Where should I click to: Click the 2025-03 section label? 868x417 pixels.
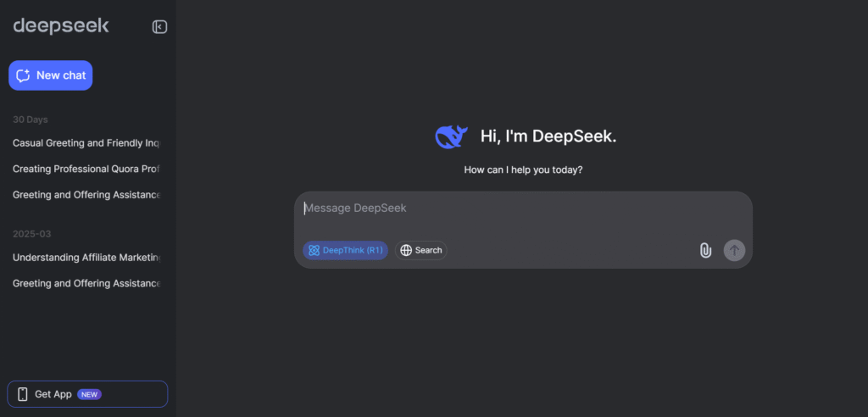32,234
